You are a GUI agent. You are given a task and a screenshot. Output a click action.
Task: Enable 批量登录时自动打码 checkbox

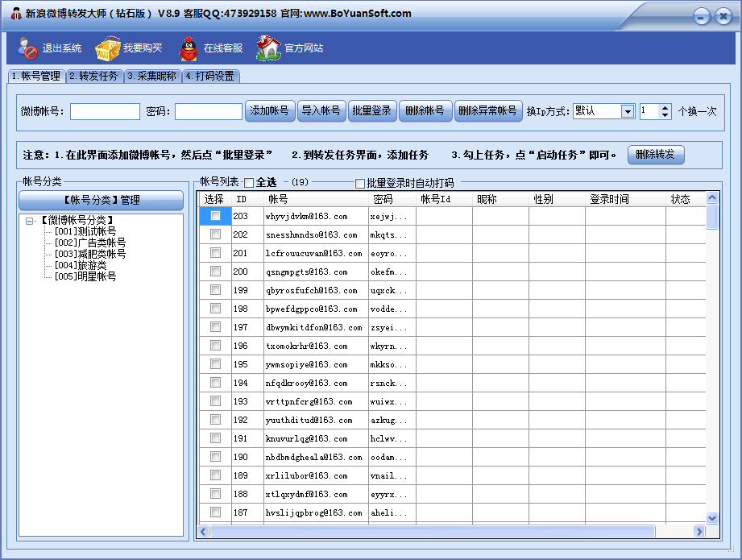point(360,183)
